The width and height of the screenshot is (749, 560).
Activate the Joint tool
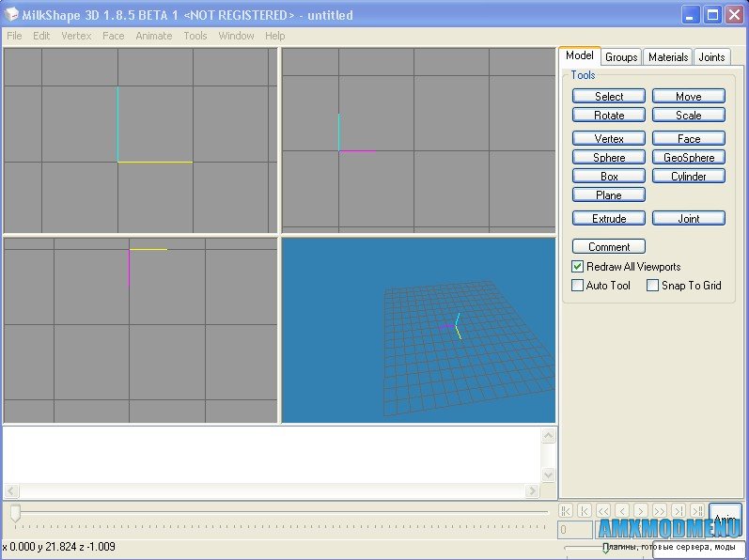[x=689, y=218]
